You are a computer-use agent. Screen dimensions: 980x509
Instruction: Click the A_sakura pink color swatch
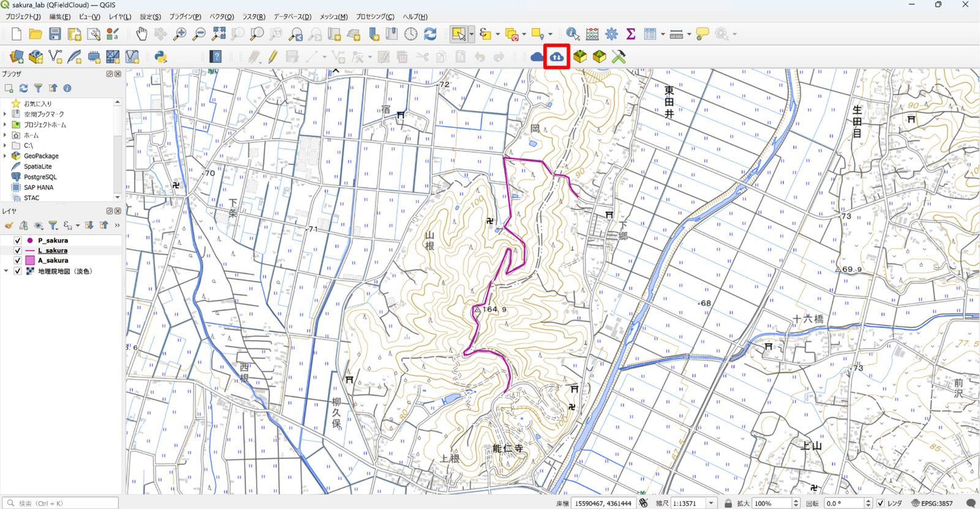point(30,260)
